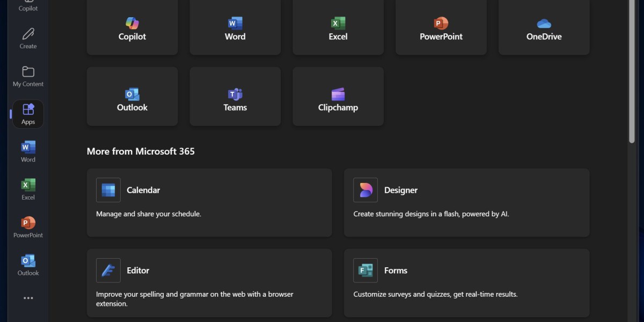Click the Outlook shortcut in the sidebar

(x=28, y=265)
